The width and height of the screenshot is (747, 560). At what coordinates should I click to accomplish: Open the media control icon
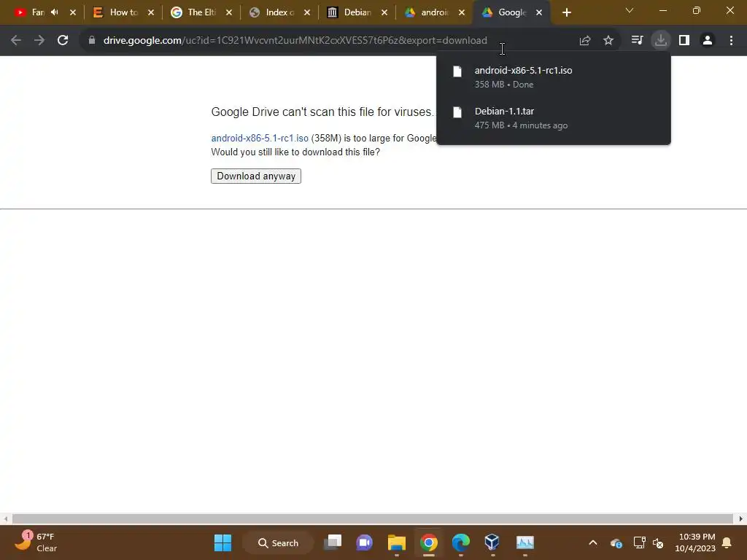click(637, 41)
